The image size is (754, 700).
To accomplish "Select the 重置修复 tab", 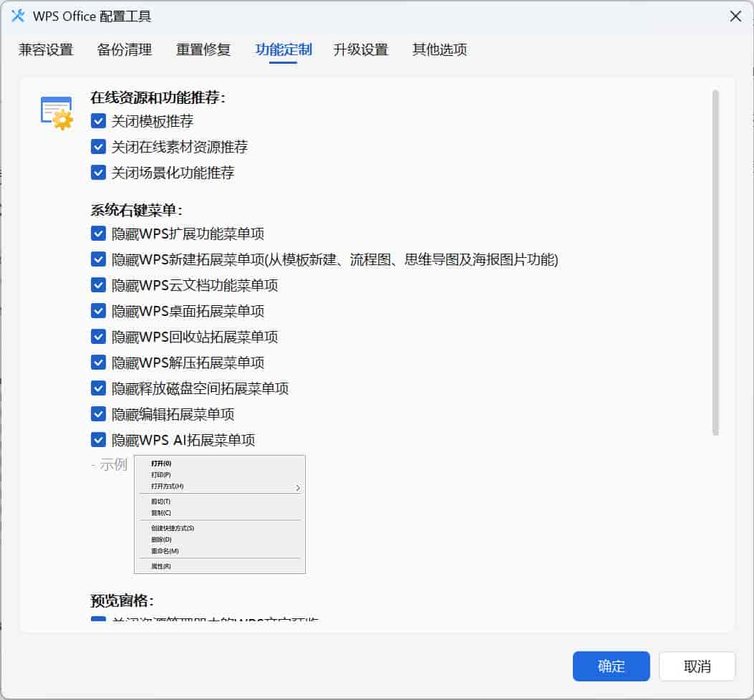I will click(x=203, y=49).
